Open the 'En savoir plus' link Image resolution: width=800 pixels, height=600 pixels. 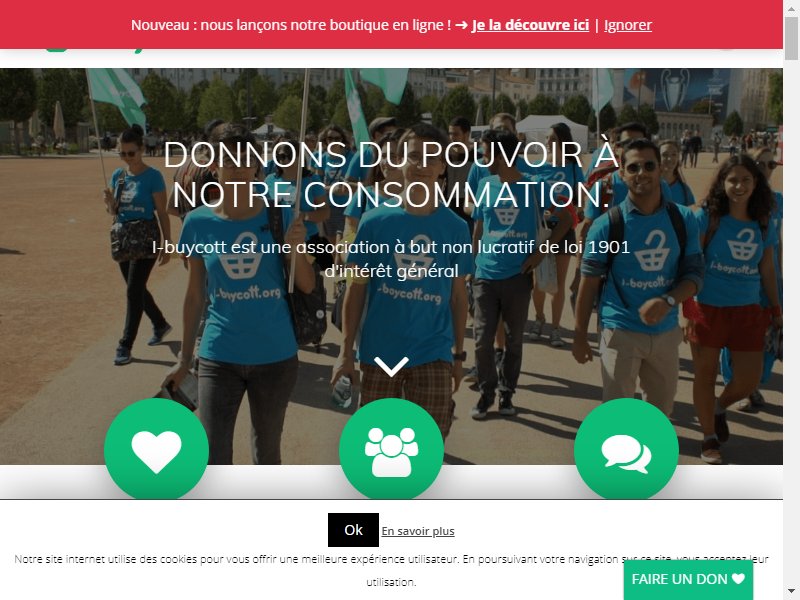[418, 531]
